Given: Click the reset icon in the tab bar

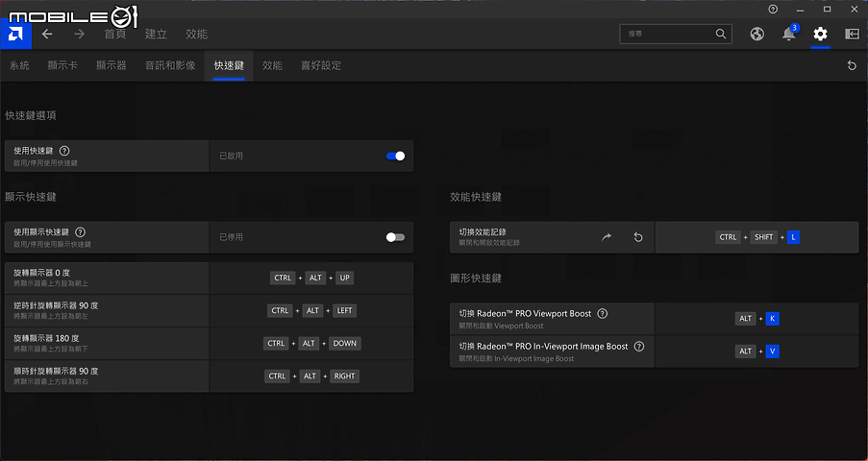Looking at the screenshot, I should (x=852, y=65).
